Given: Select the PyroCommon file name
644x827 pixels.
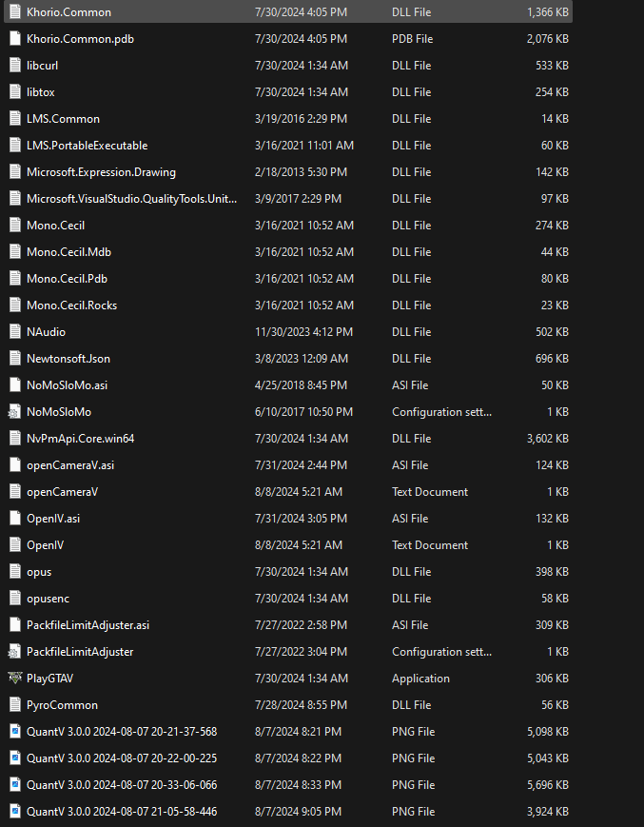Looking at the screenshot, I should pos(62,704).
